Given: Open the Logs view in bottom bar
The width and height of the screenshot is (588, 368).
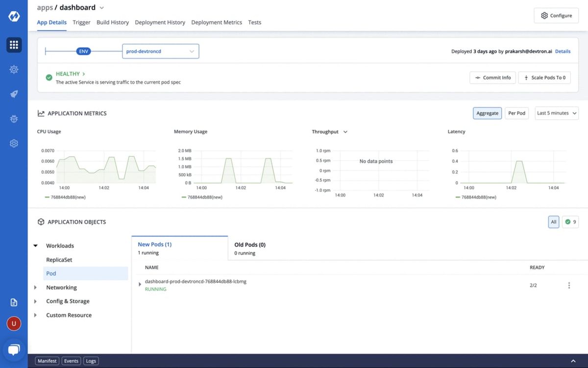Looking at the screenshot, I should pos(91,361).
